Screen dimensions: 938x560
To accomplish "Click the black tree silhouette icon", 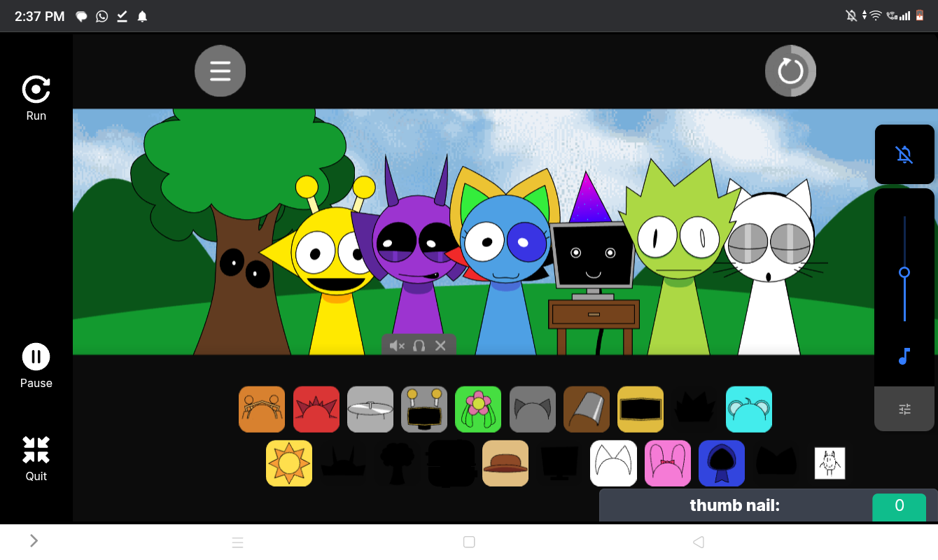I will click(397, 463).
